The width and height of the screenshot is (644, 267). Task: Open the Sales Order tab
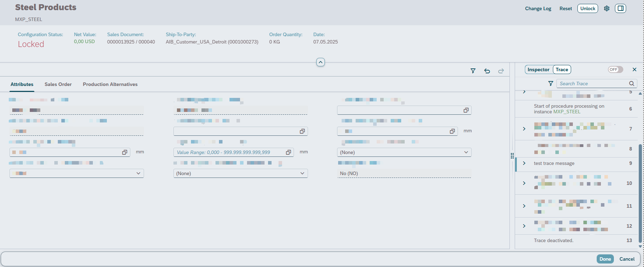pos(58,84)
